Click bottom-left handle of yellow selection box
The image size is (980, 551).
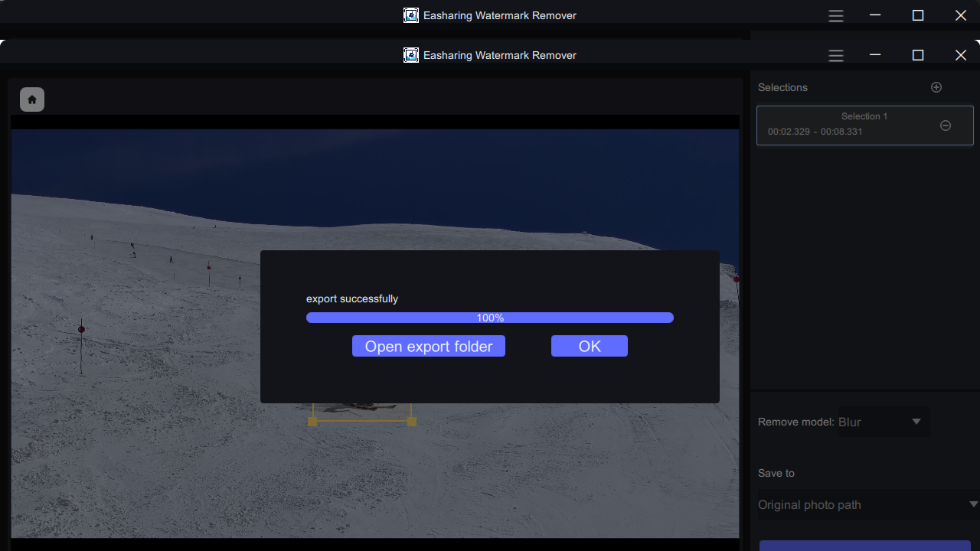[x=312, y=422]
